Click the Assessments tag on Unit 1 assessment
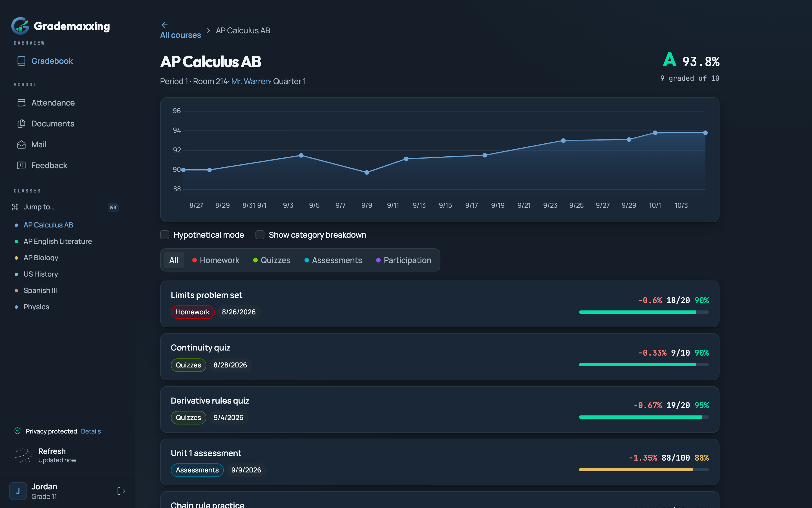 point(197,470)
